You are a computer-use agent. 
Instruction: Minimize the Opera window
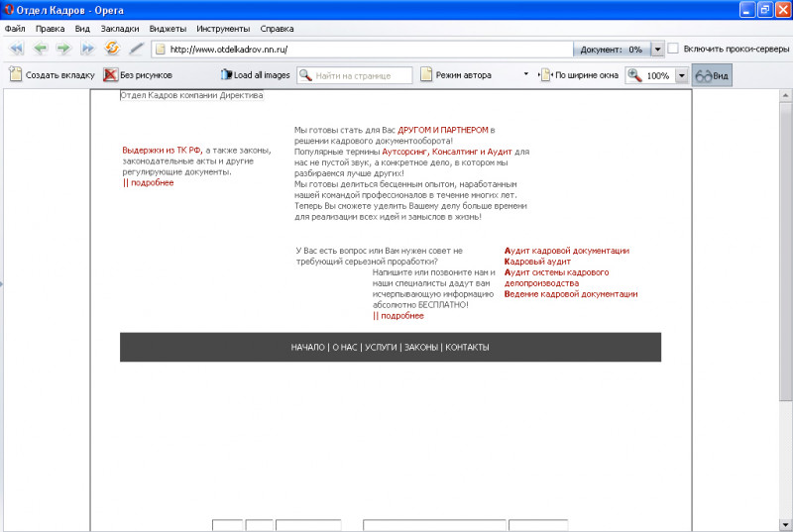coord(747,10)
